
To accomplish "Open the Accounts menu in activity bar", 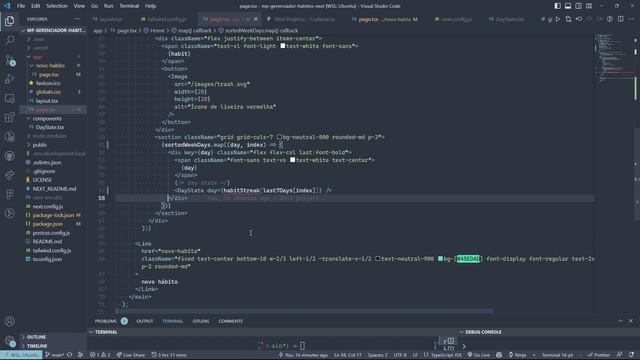I will point(9,321).
